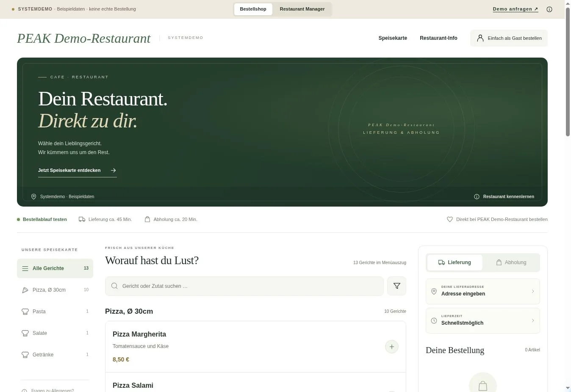Viewport: 571px width, 392px height.
Task: Click the heart icon by direct order text
Action: pos(450,219)
